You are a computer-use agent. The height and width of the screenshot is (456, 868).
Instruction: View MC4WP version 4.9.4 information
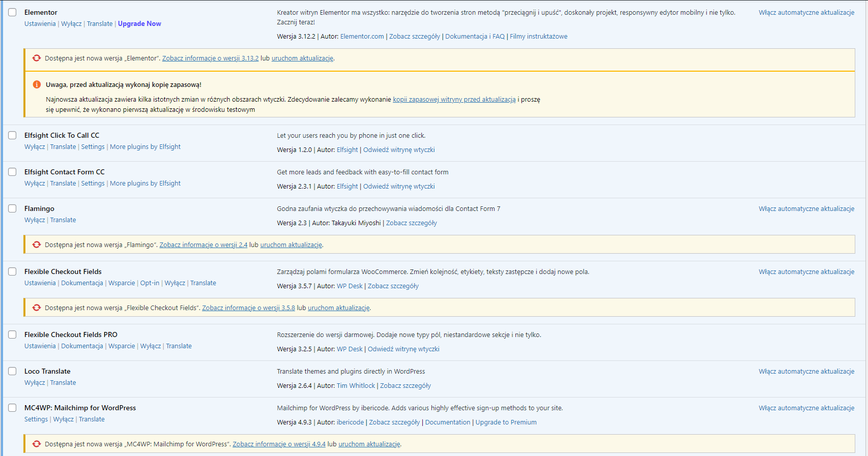[279, 444]
